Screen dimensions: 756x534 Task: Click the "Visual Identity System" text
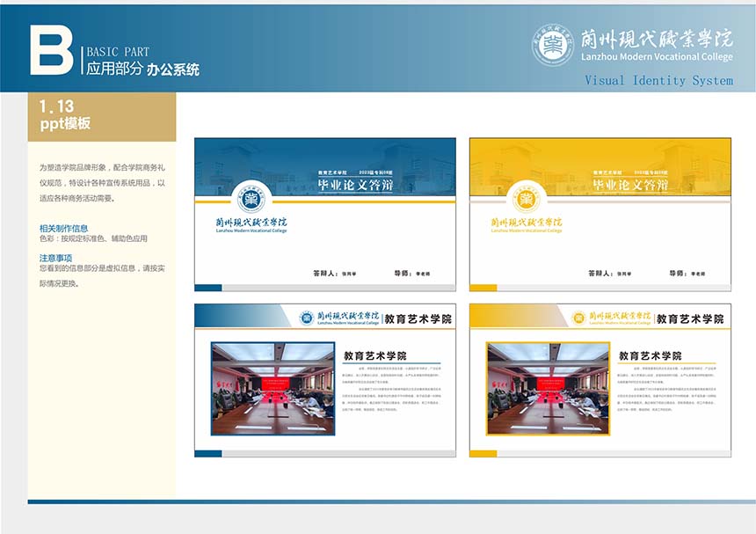[658, 81]
